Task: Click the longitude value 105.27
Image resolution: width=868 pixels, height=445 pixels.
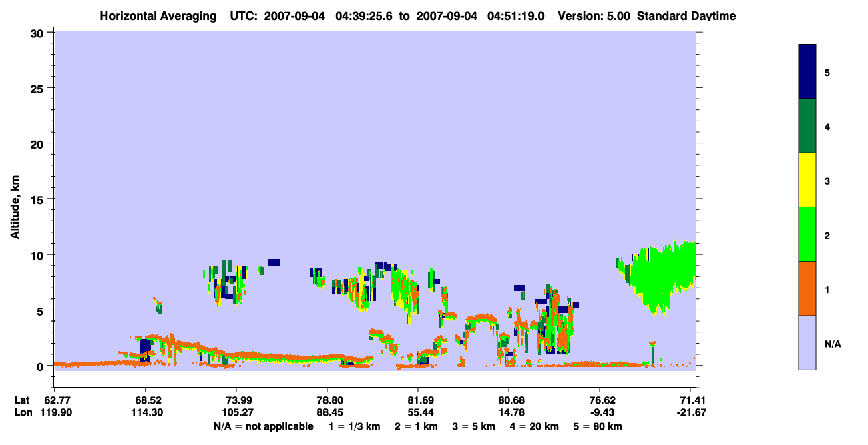Action: pyautogui.click(x=236, y=412)
